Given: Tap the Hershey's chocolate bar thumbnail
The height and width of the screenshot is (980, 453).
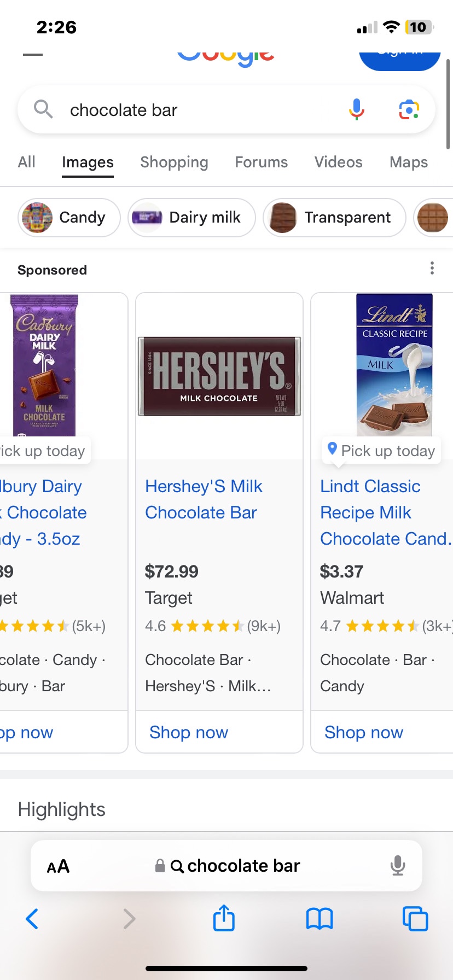Looking at the screenshot, I should pos(219,376).
